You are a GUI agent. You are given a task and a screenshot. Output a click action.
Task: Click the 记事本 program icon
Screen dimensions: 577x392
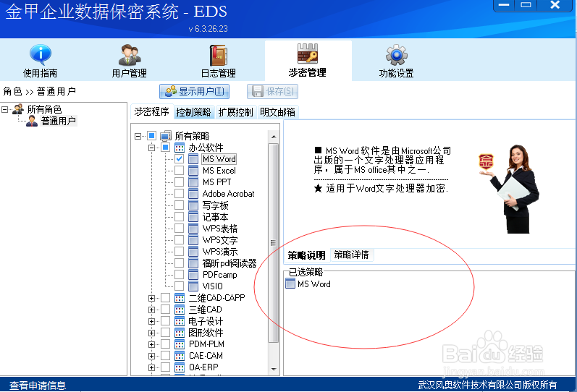coord(193,217)
